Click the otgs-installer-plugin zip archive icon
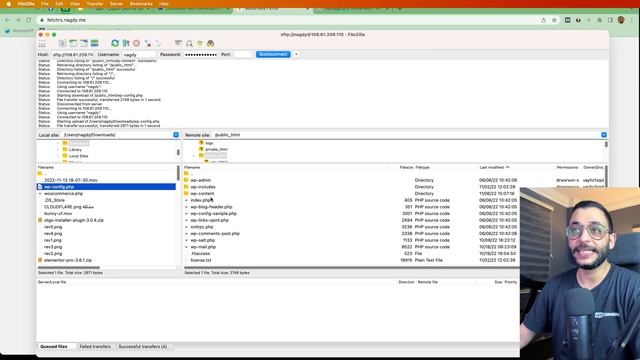The height and width of the screenshot is (360, 640). click(x=40, y=220)
